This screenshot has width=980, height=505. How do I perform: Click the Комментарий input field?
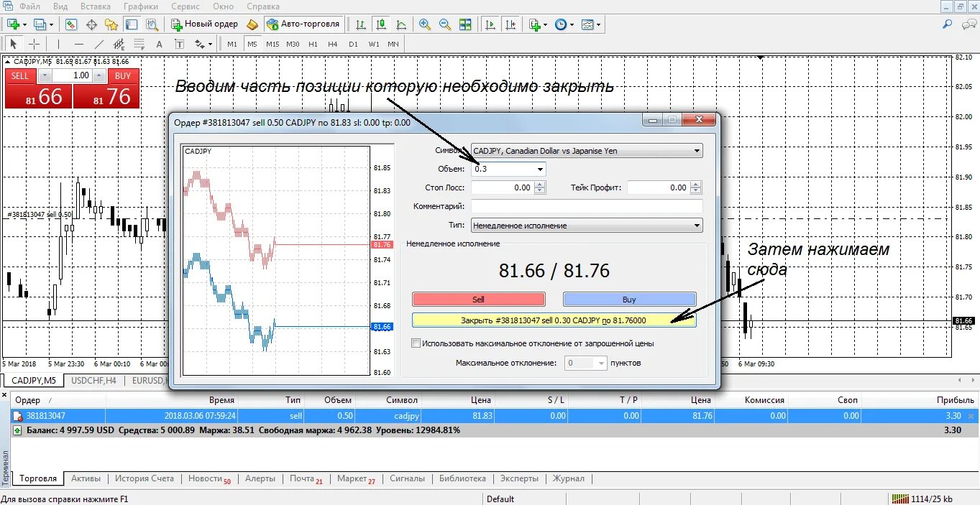(586, 206)
